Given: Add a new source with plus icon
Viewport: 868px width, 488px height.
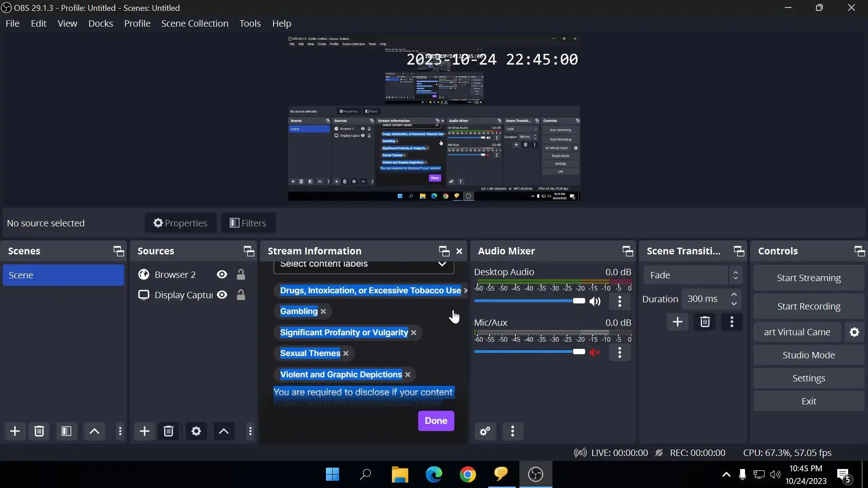Looking at the screenshot, I should click(145, 432).
